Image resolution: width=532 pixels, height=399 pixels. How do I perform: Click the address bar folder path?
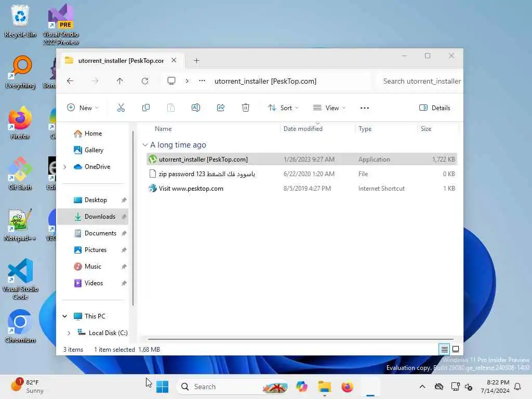pyautogui.click(x=265, y=81)
